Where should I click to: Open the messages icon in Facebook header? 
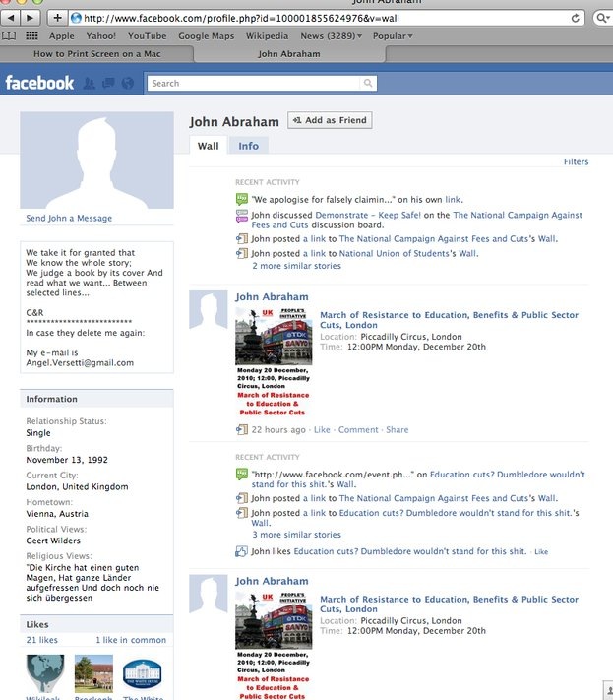[108, 84]
